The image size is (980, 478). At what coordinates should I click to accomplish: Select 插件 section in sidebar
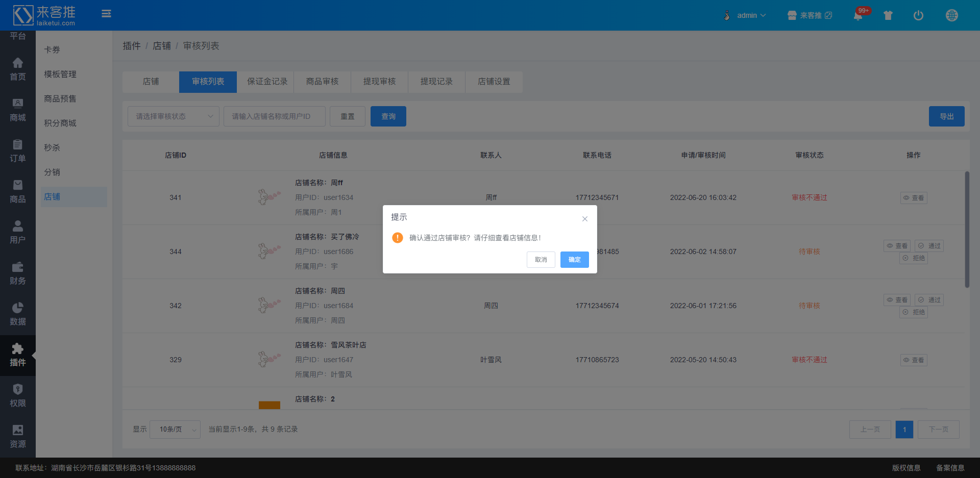pyautogui.click(x=18, y=356)
